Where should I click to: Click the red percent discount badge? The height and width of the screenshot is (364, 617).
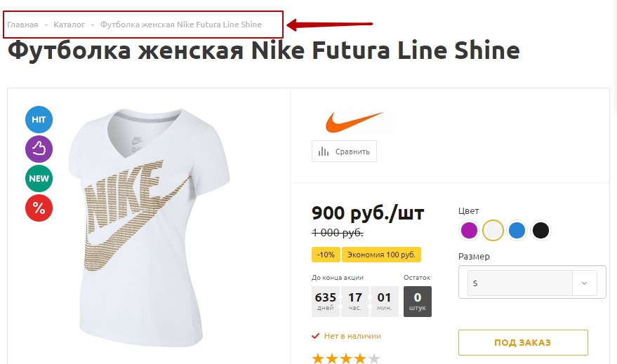pyautogui.click(x=39, y=208)
